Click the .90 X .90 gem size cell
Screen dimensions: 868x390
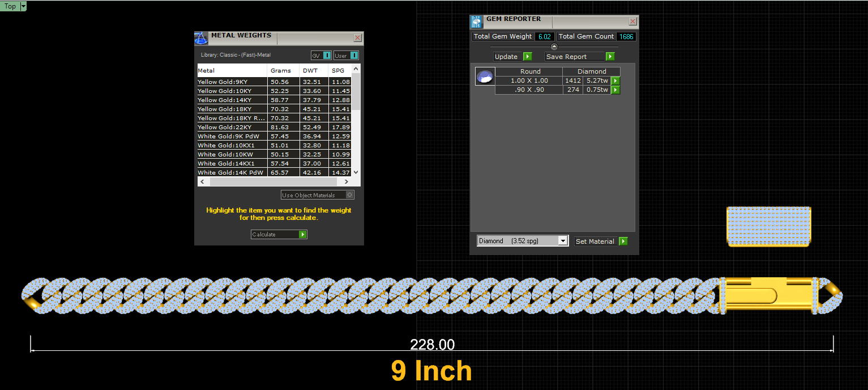pos(529,90)
